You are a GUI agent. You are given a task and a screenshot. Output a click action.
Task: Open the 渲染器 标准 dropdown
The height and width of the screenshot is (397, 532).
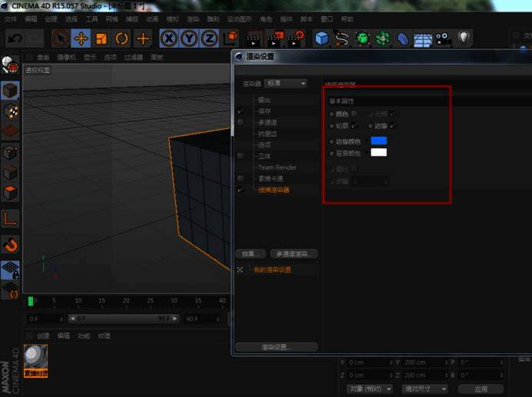pyautogui.click(x=286, y=84)
